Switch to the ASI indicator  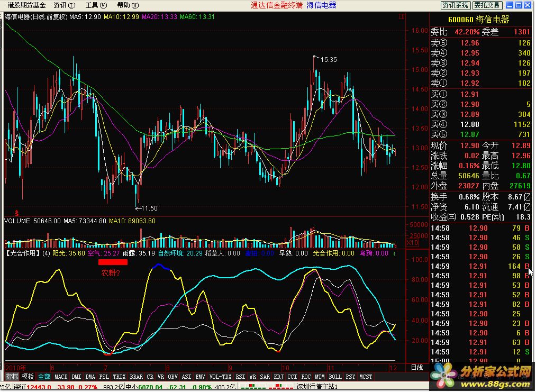click(187, 377)
